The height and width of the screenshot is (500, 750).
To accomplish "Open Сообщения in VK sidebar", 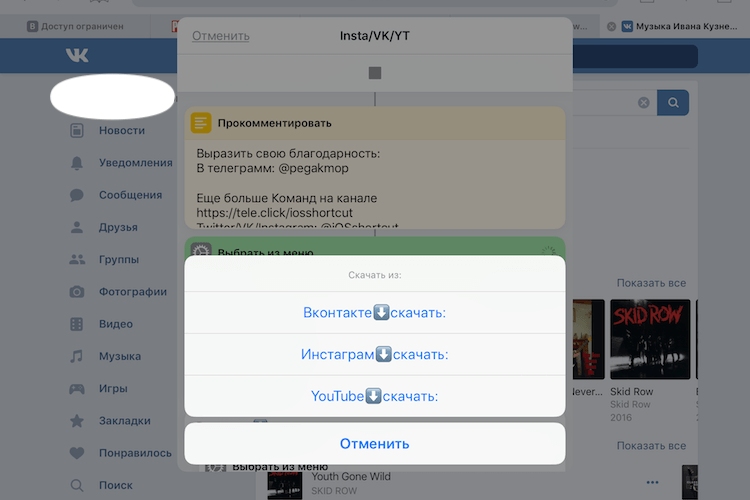I will (130, 195).
